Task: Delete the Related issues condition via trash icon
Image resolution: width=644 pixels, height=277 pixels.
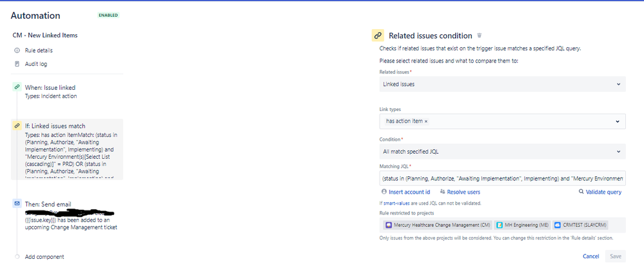Action: coord(480,36)
